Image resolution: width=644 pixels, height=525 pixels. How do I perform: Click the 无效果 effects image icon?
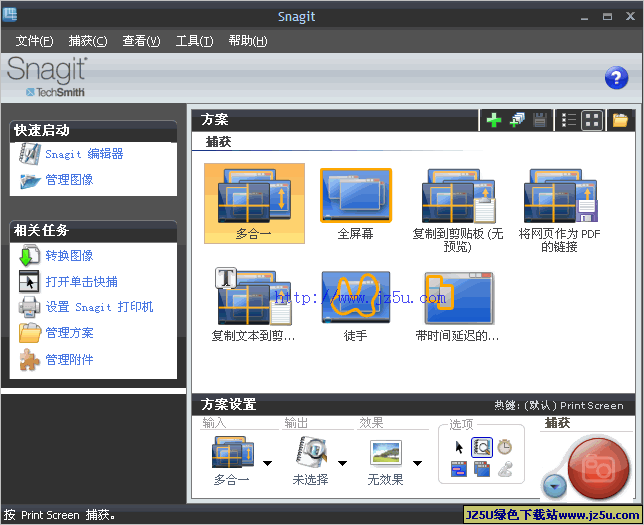coord(386,454)
